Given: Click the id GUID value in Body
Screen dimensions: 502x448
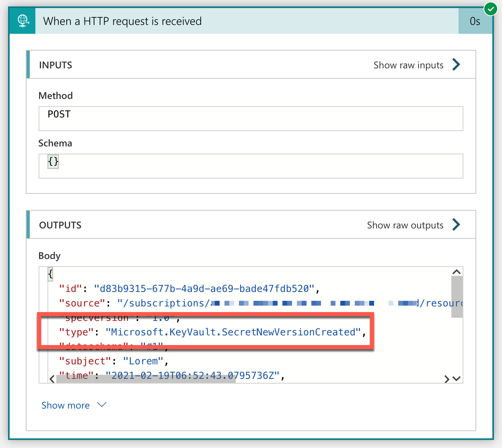Looking at the screenshot, I should pyautogui.click(x=204, y=289).
